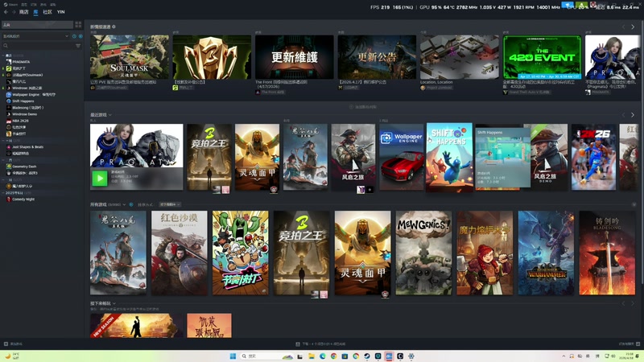Collapse the category above Geometry Dash
644x362 pixels.
tap(4, 159)
